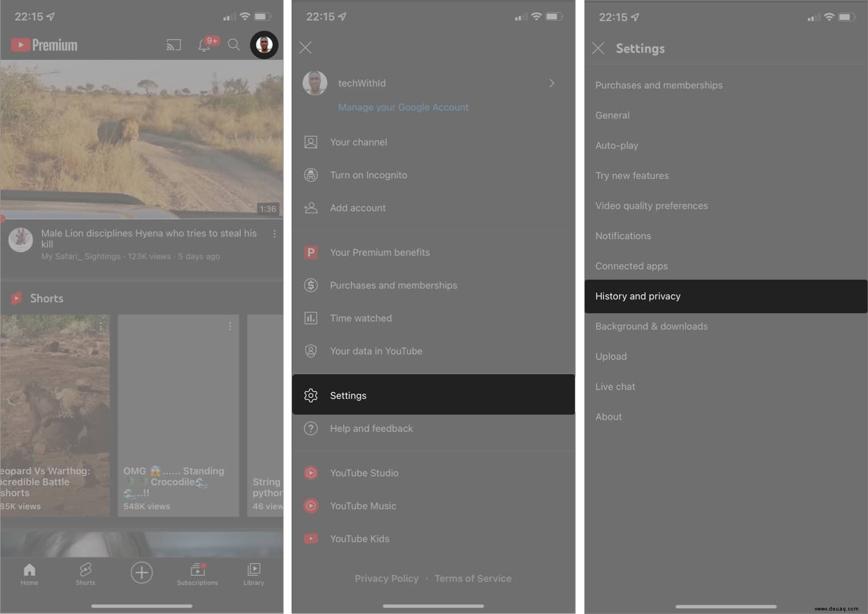
Task: Open General settings
Action: tap(726, 116)
